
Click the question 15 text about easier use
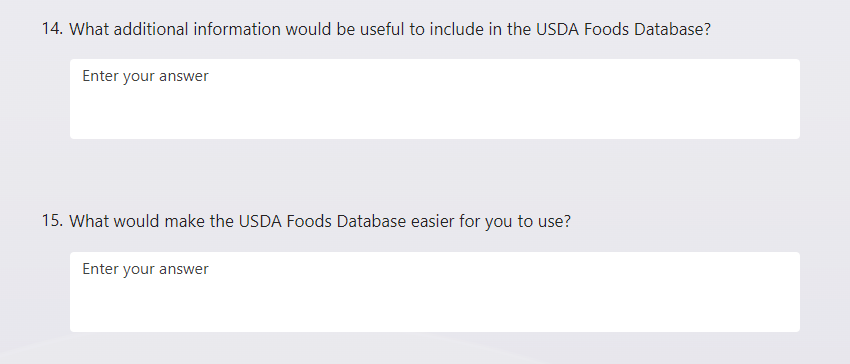320,221
